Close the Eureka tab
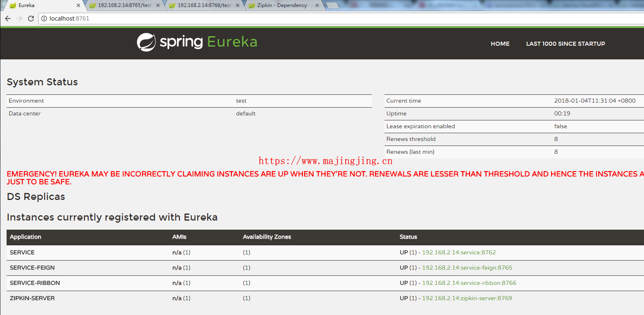This screenshot has height=315, width=644. [78, 5]
